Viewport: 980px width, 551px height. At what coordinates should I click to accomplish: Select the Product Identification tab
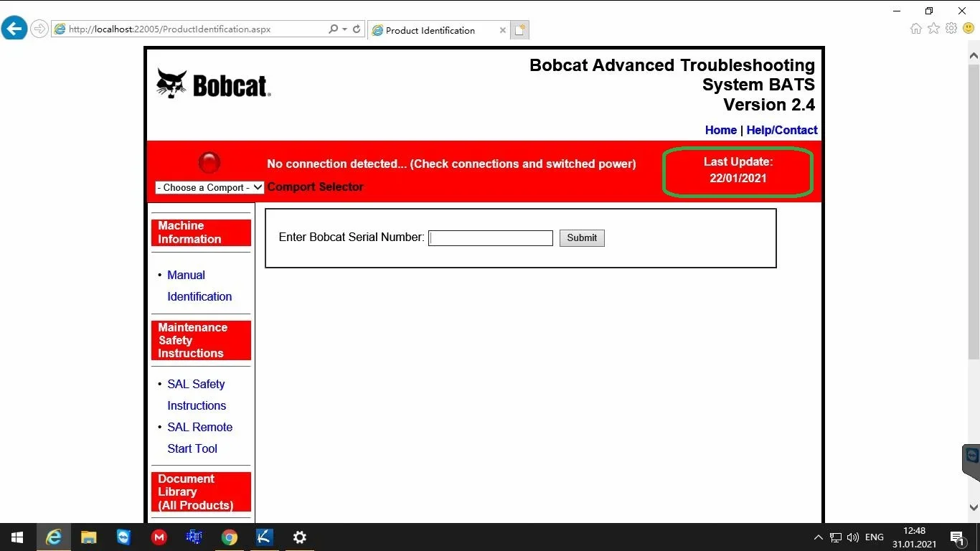[x=430, y=30]
